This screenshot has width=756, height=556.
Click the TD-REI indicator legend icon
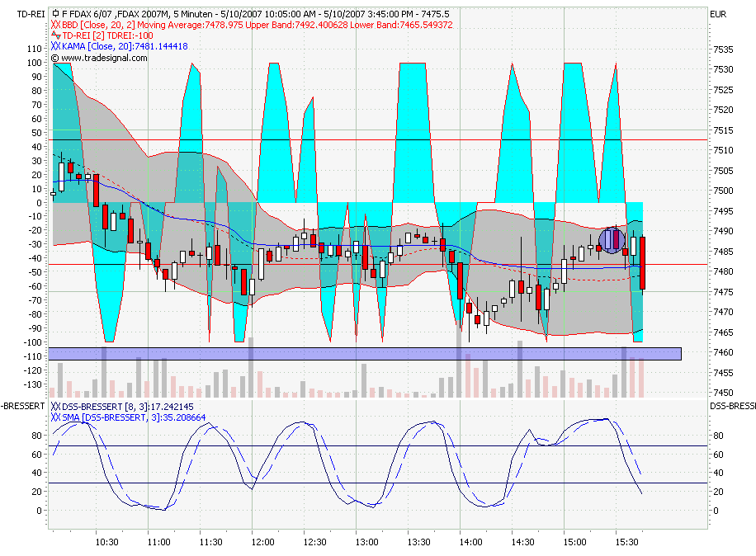55,36
